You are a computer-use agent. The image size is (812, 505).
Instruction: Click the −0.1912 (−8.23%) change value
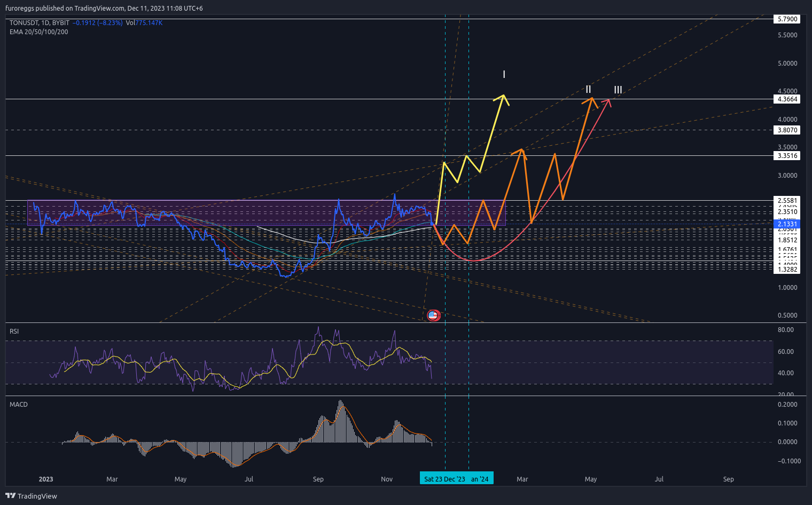[98, 23]
